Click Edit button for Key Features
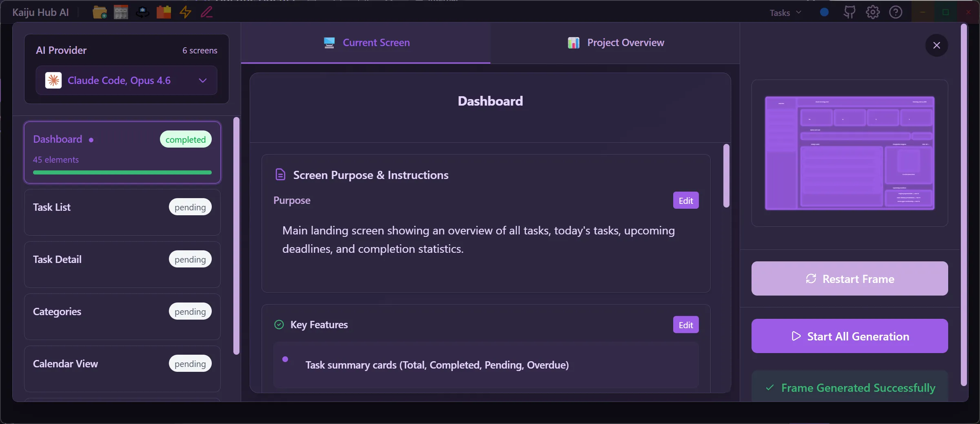The width and height of the screenshot is (980, 424). (686, 325)
